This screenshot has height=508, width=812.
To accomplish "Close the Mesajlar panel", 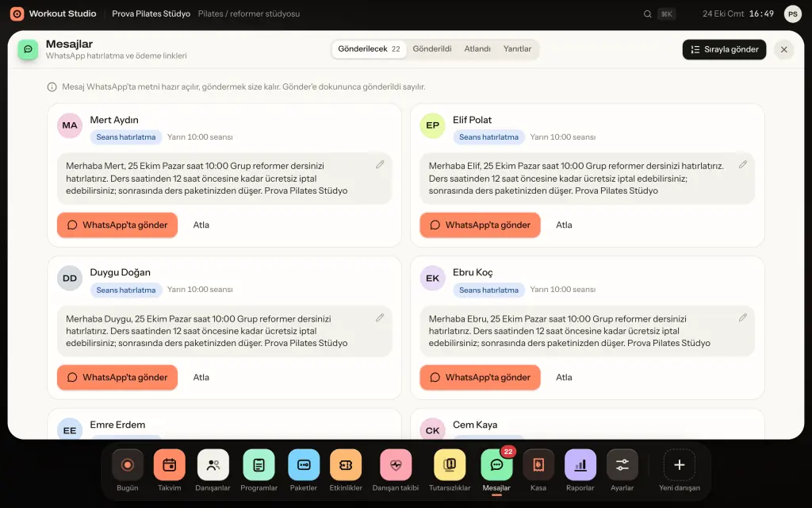I will [x=784, y=49].
